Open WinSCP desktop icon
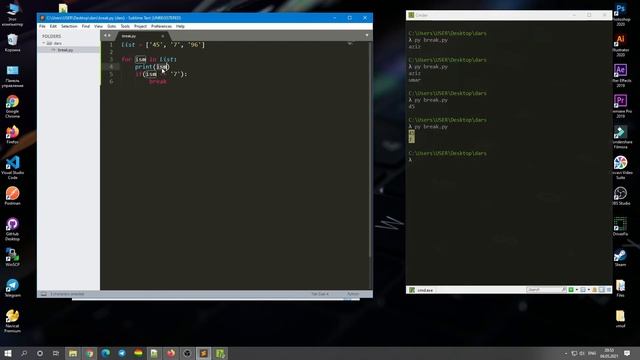This screenshot has width=640, height=360. 12,257
